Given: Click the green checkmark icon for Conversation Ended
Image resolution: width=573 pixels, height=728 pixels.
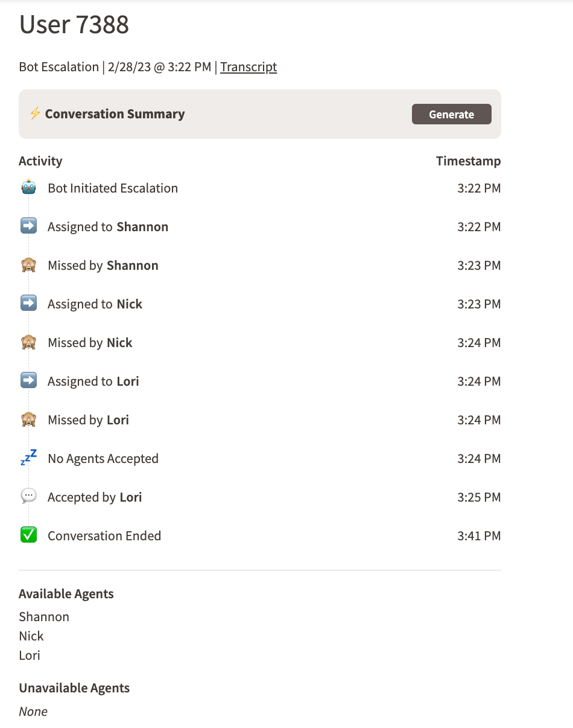Looking at the screenshot, I should (28, 535).
